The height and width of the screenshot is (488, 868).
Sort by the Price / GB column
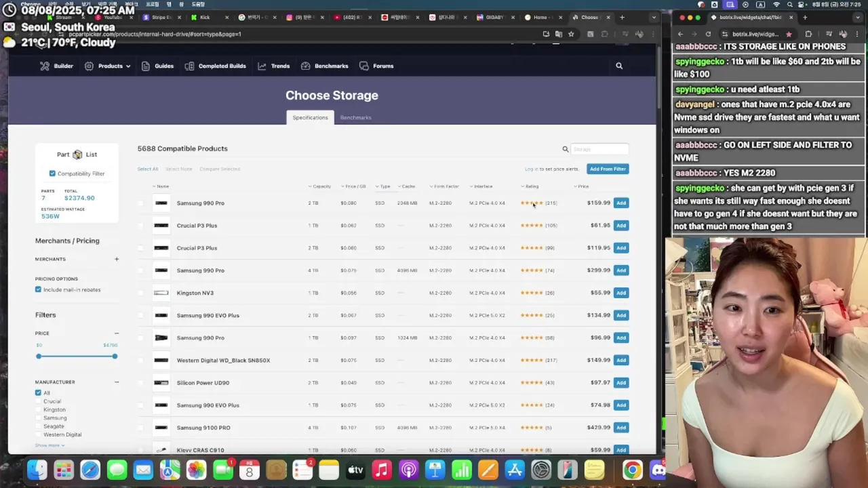pos(353,186)
